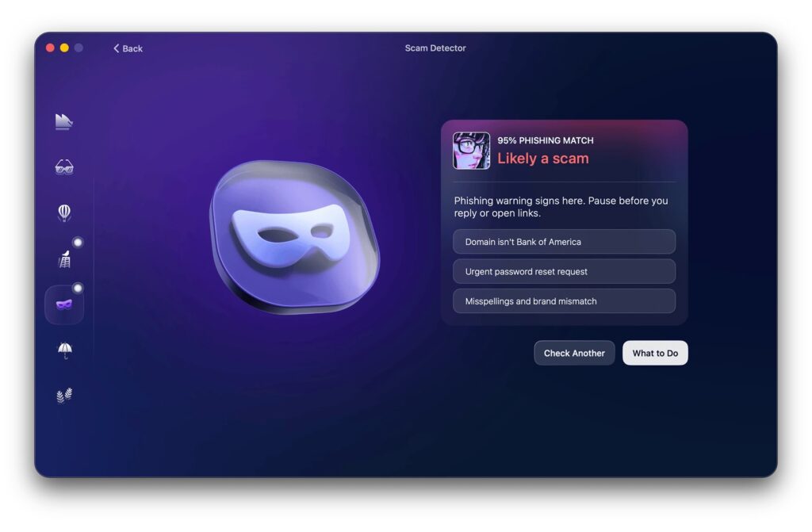Go back using the Back button
Screen dimensions: 812x532
[128, 48]
